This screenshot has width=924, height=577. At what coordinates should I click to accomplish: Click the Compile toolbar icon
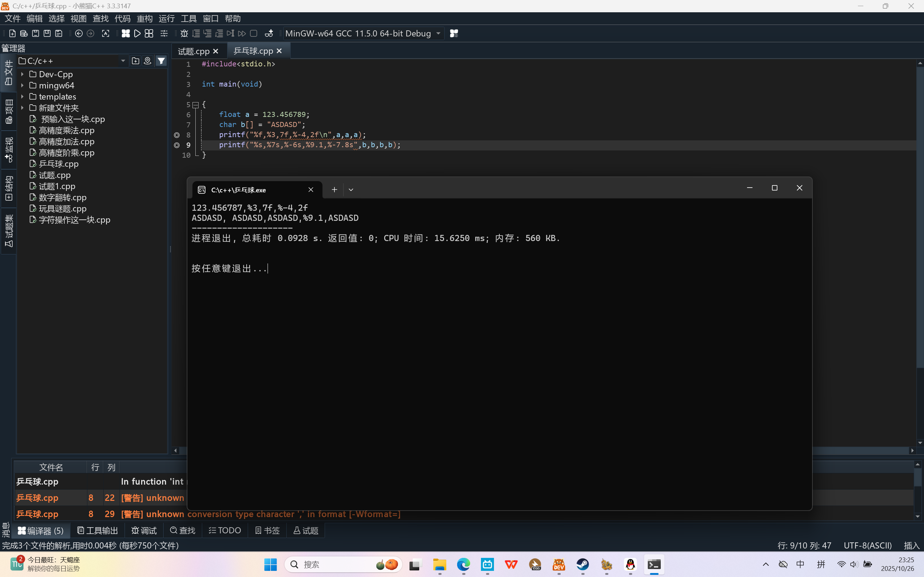pyautogui.click(x=126, y=34)
